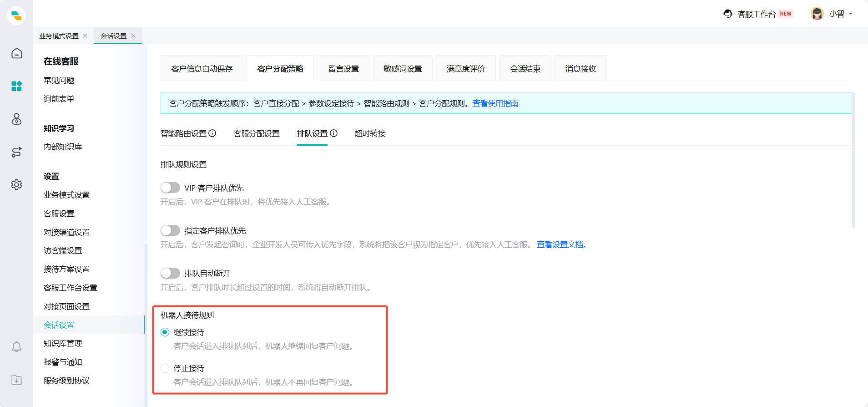
Task: Go to 服务级别协议 in sidebar
Action: click(66, 381)
